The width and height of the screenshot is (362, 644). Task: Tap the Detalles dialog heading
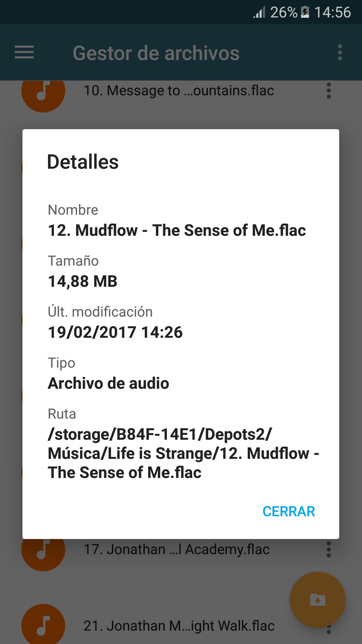(83, 162)
